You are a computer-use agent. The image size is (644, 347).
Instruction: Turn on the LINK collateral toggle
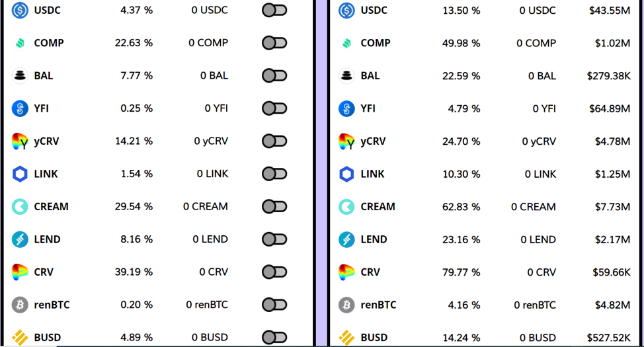274,174
